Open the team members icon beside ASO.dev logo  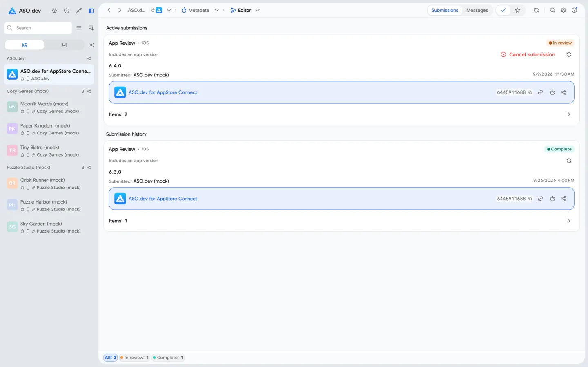54,11
